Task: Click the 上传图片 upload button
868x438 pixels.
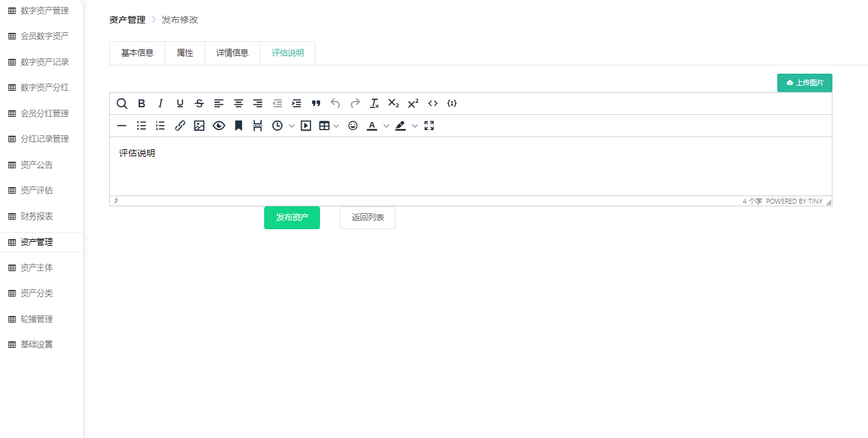Action: tap(805, 83)
